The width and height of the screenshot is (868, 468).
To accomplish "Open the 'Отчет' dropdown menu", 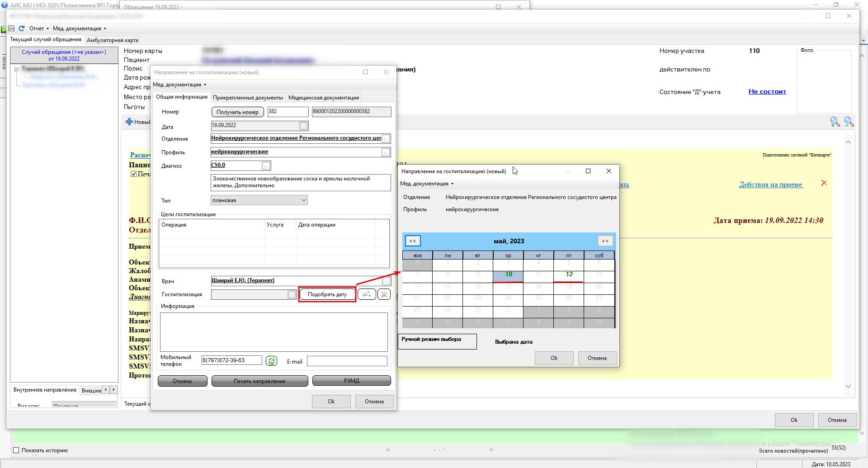I will click(x=39, y=28).
